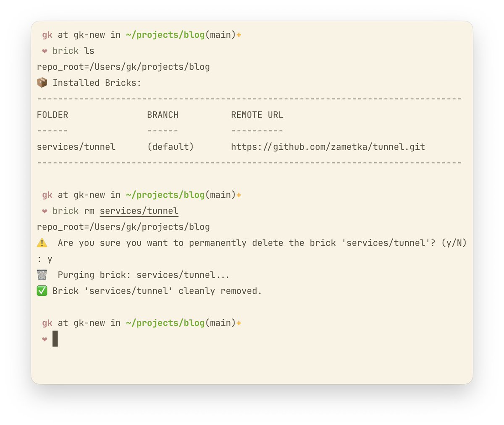Click the 'Are you sure' confirmation text

coord(262,243)
